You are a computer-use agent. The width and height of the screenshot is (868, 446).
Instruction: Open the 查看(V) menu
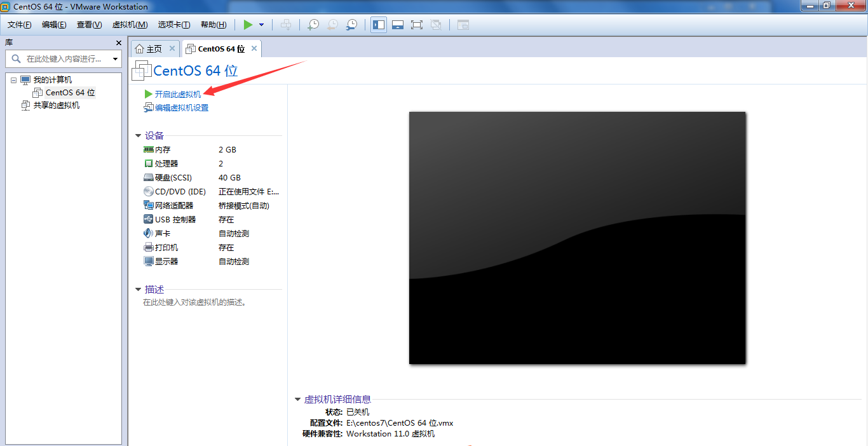pyautogui.click(x=89, y=25)
